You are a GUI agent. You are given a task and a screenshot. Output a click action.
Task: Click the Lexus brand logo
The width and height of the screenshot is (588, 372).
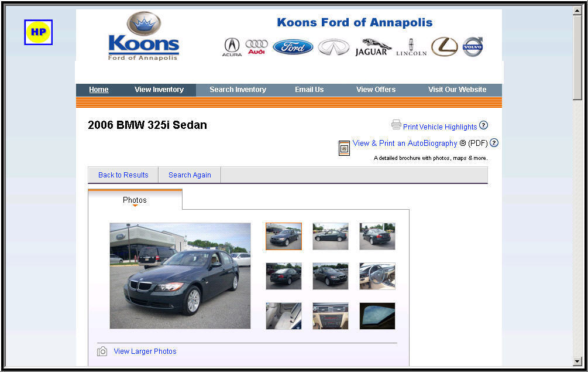point(445,47)
